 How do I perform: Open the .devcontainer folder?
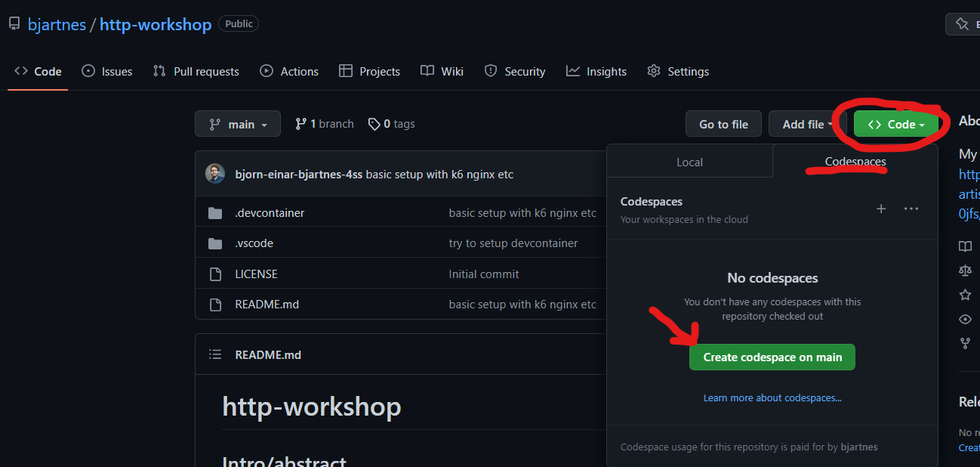(270, 213)
